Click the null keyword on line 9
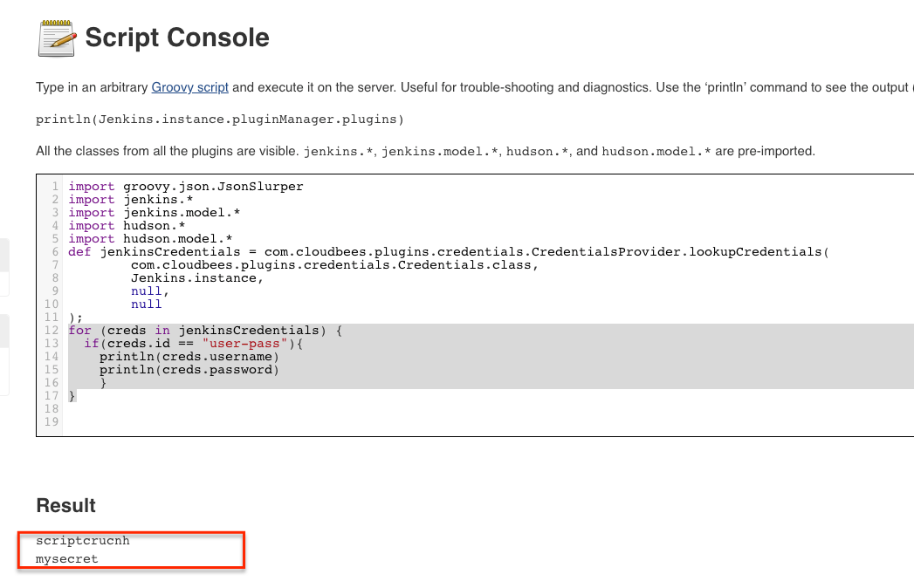Viewport: 914px width, 588px height. point(145,291)
